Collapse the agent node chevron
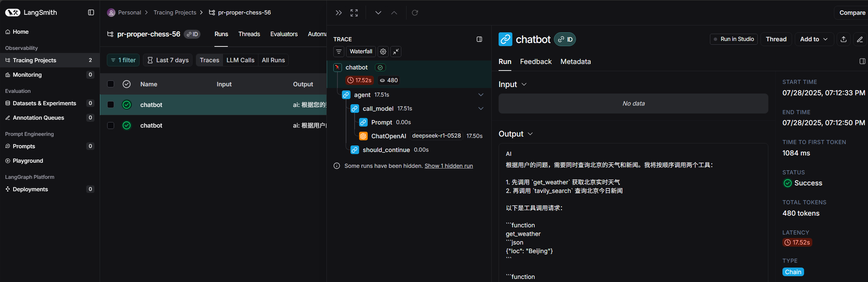The height and width of the screenshot is (282, 868). [481, 95]
